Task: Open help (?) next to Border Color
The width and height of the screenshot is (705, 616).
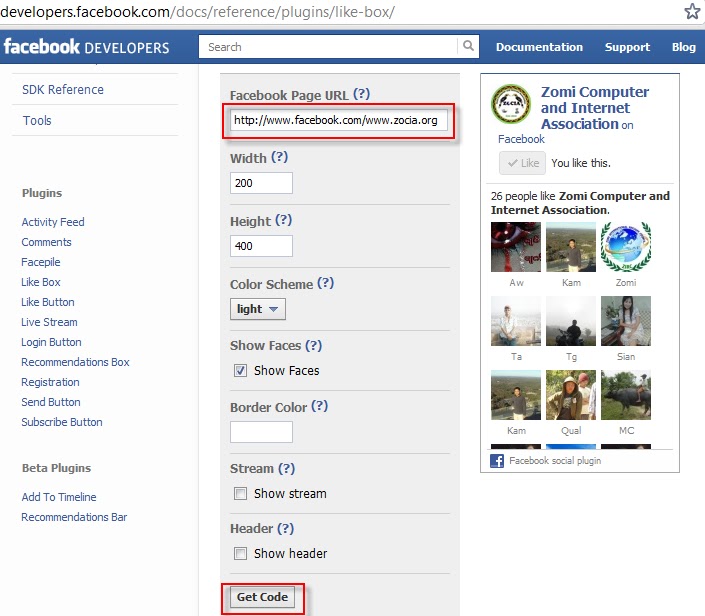Action: coord(320,406)
